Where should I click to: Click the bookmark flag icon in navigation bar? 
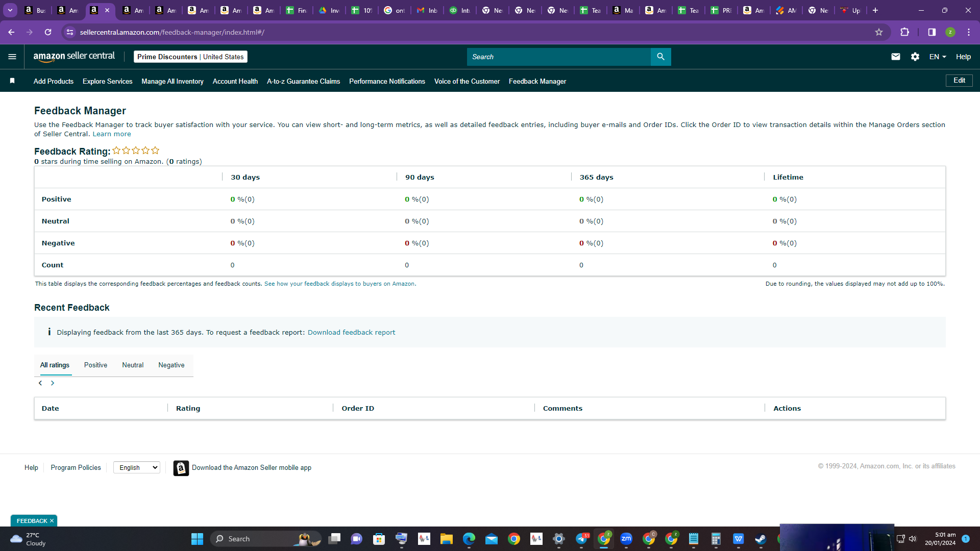12,81
